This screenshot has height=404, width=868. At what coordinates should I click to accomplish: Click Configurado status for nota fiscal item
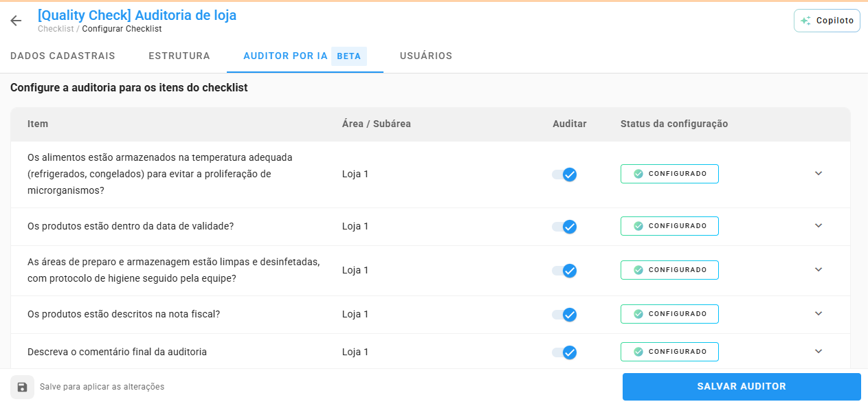point(669,314)
